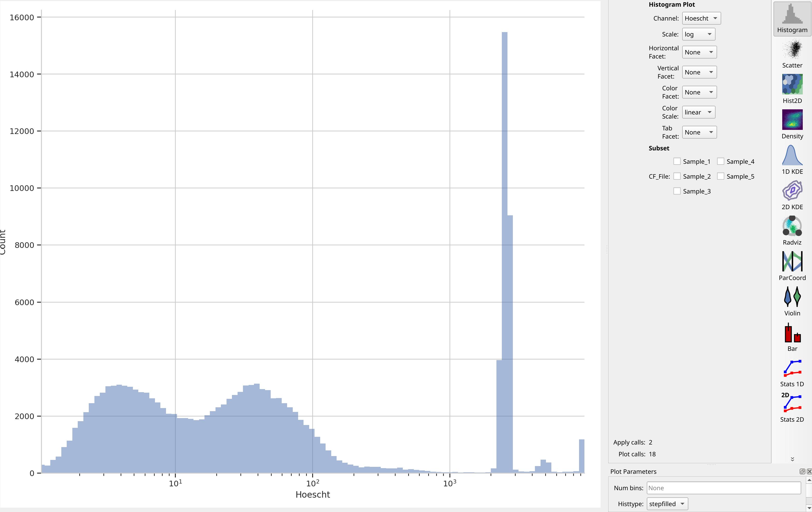Click the 16000 y-axis tick label
Screen dimensions: 812x512
coord(22,17)
